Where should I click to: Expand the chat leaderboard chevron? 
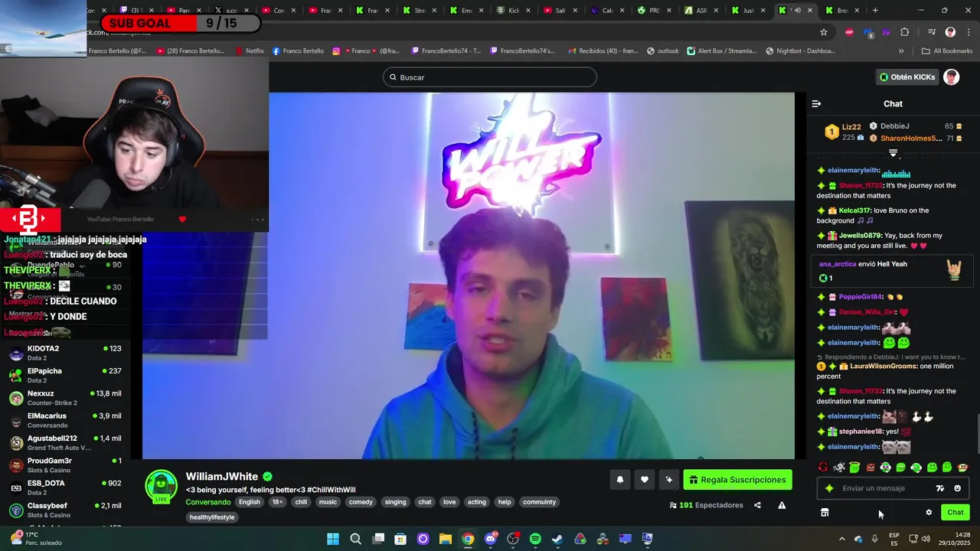[893, 153]
